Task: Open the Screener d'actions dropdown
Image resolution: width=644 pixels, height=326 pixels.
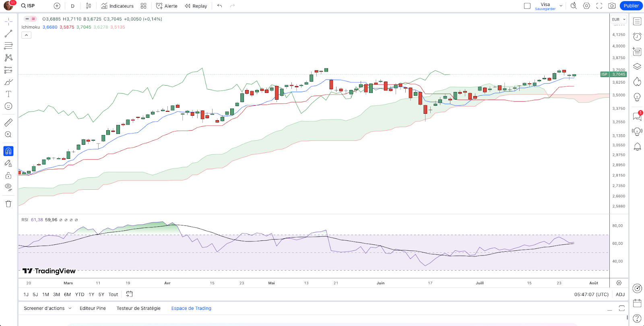Action: [47, 308]
